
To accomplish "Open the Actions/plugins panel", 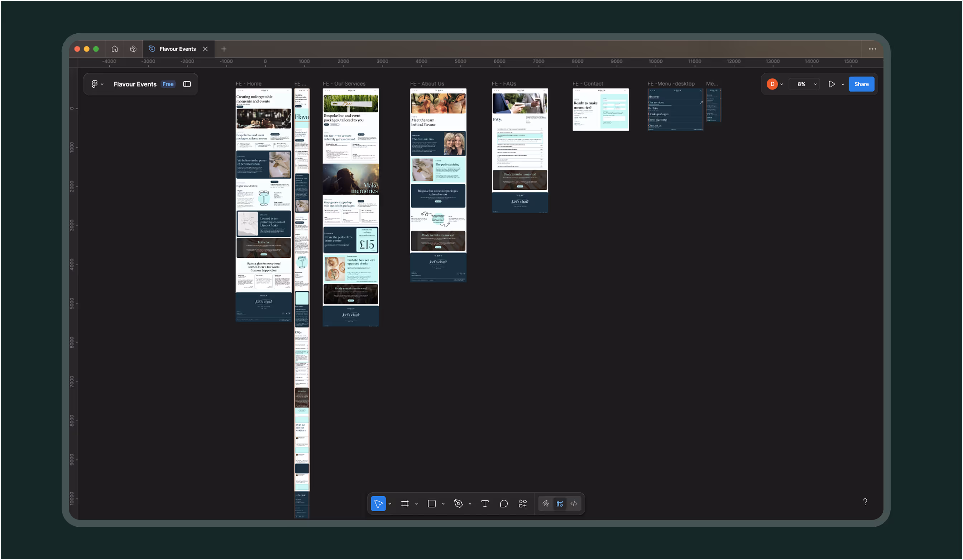I will pos(523,503).
